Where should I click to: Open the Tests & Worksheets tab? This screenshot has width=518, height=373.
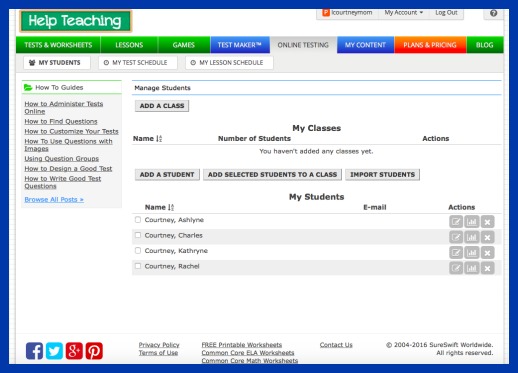(x=58, y=45)
